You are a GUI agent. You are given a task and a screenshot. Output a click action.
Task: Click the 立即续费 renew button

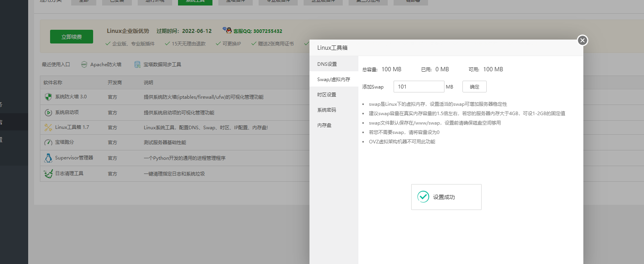pyautogui.click(x=72, y=36)
